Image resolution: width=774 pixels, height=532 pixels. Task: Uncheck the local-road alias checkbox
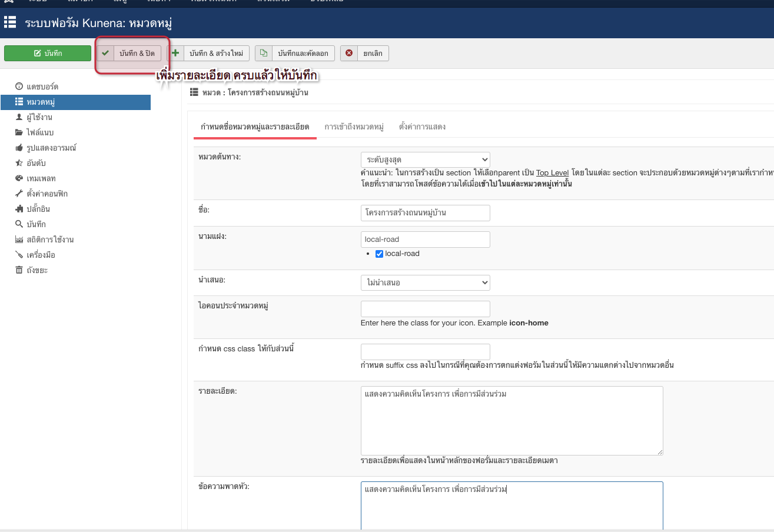tap(380, 254)
